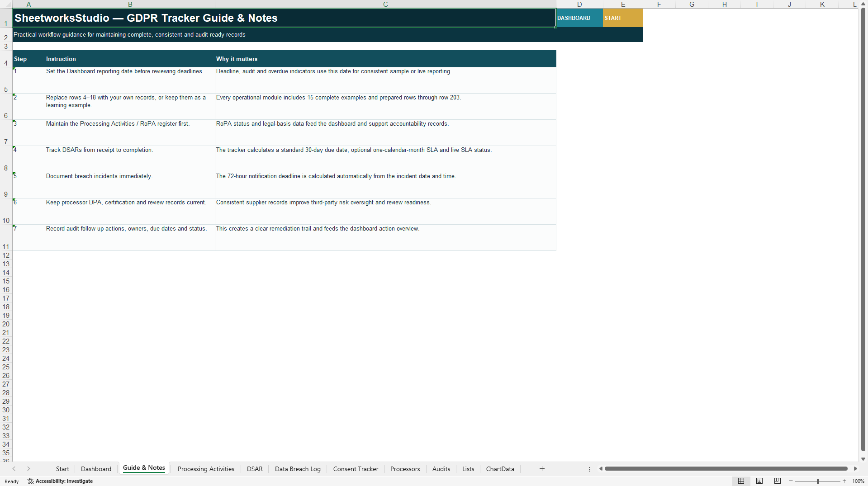Select 'Maintain the Processing Activities / RoPA' cell
The image size is (868, 486).
click(x=130, y=133)
